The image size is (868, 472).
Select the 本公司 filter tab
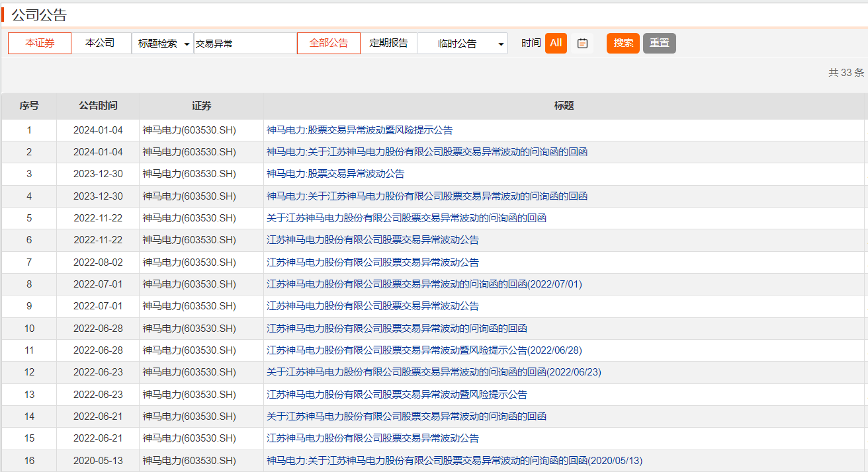tap(100, 43)
